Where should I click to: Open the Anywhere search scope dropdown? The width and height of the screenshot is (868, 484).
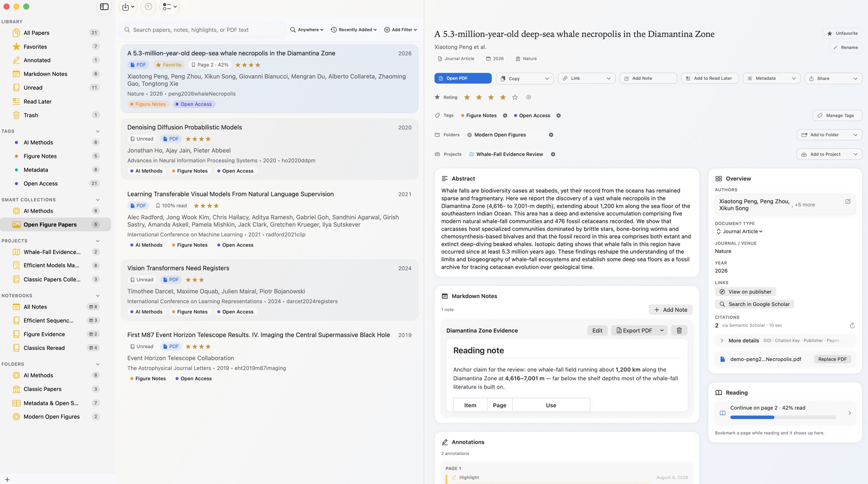307,30
